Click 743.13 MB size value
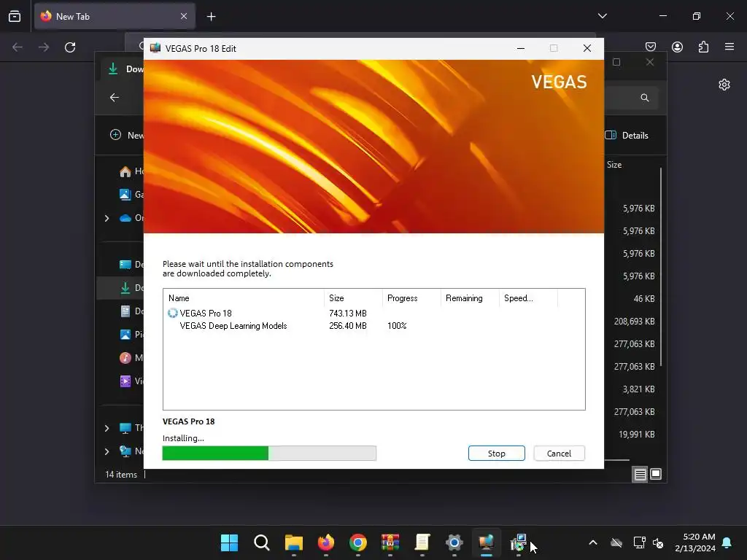Viewport: 747px width, 560px height. [348, 314]
